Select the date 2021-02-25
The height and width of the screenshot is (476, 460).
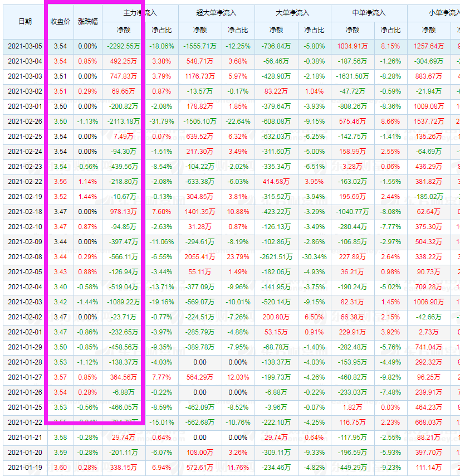pyautogui.click(x=25, y=137)
